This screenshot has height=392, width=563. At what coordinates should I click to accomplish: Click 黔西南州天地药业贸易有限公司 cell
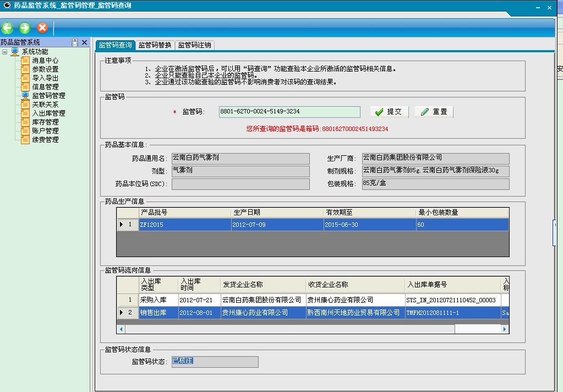pos(355,313)
